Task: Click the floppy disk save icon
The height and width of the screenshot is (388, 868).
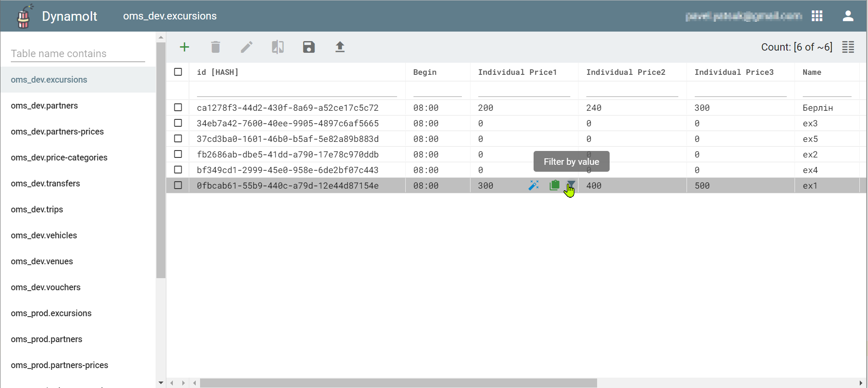Action: click(309, 47)
